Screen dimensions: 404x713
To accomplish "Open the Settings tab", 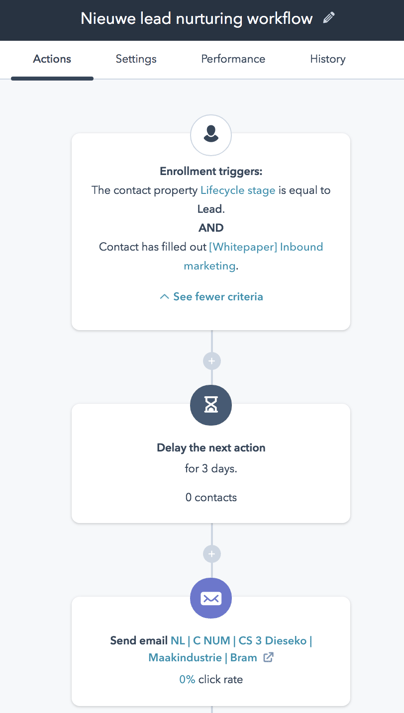I will pos(136,59).
